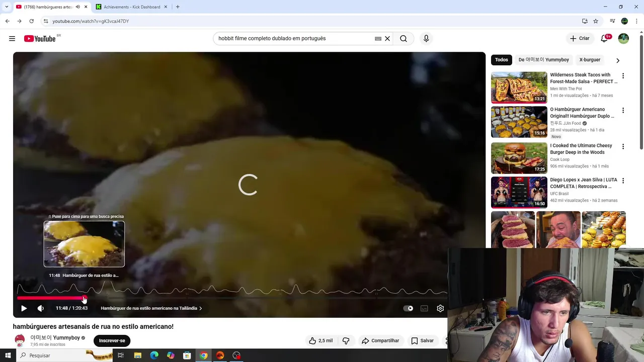
Task: Go forward in browser history
Action: pos(19,21)
